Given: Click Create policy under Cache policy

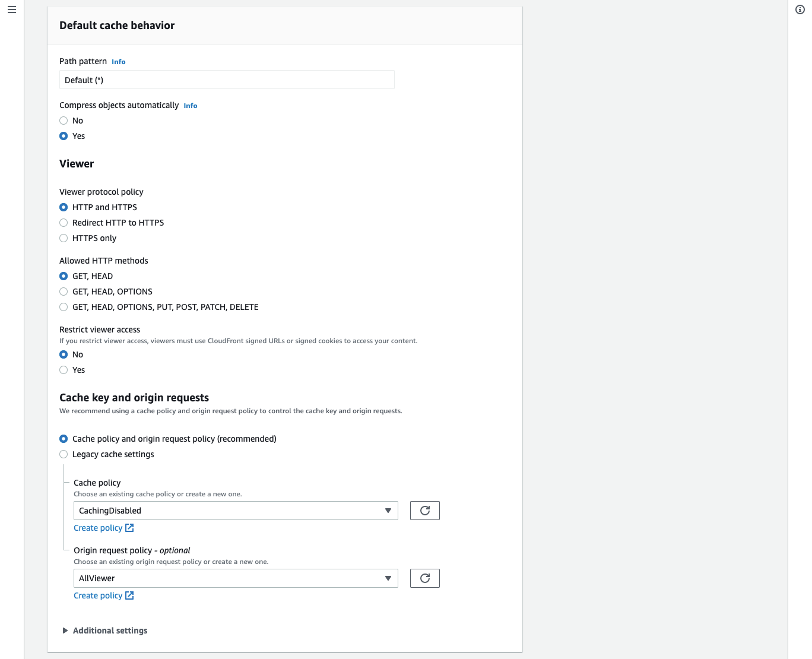Looking at the screenshot, I should click(97, 527).
